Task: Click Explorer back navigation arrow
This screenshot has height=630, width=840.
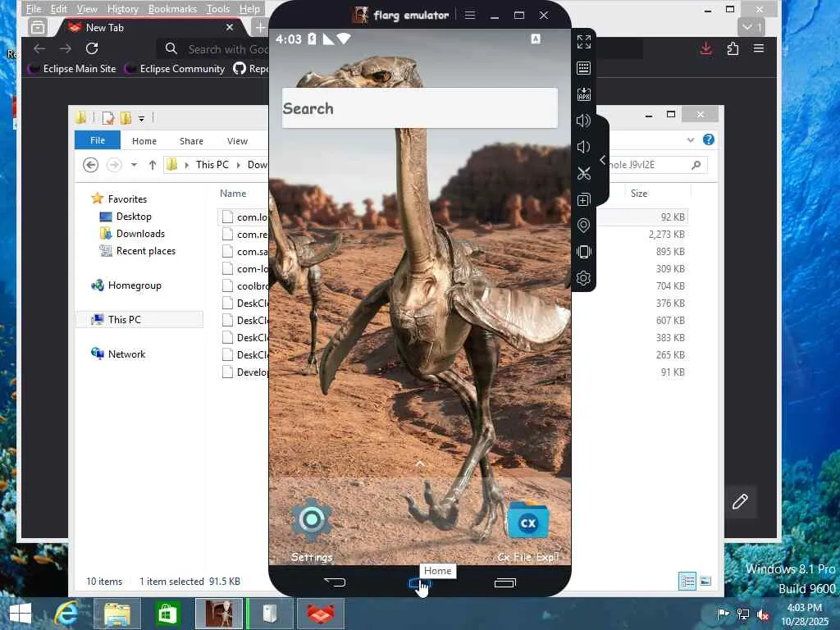Action: coord(90,165)
